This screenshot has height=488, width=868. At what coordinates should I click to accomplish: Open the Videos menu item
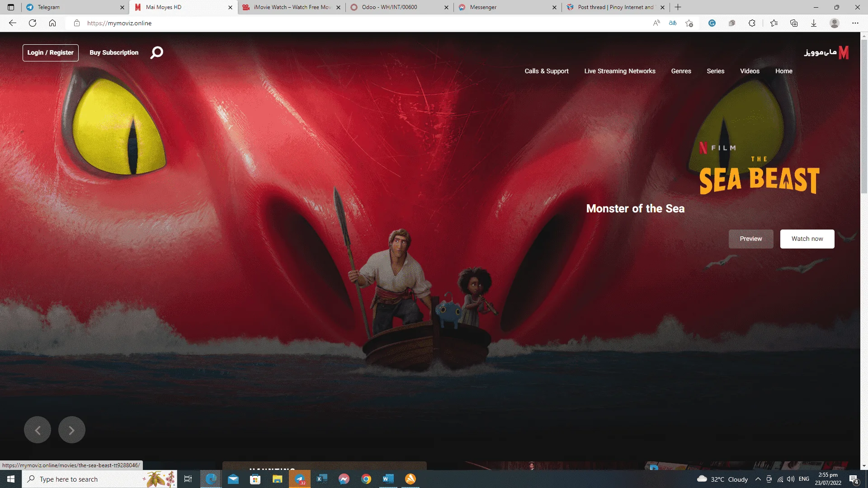(750, 71)
